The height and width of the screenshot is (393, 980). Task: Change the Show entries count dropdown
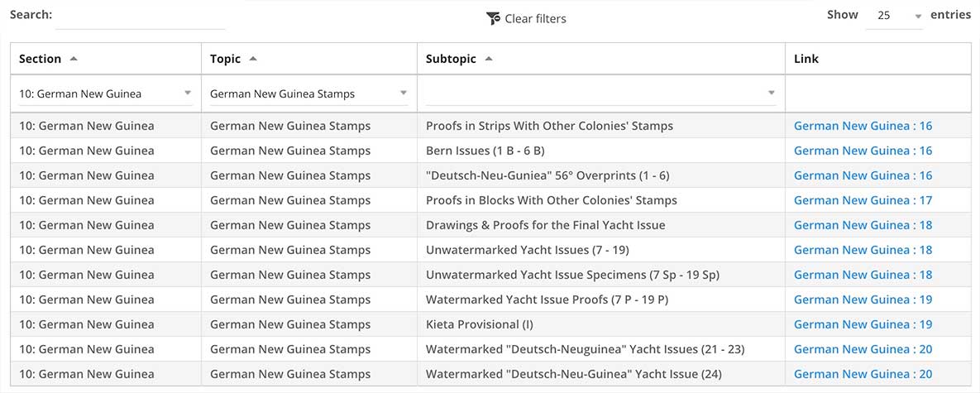[x=894, y=17]
